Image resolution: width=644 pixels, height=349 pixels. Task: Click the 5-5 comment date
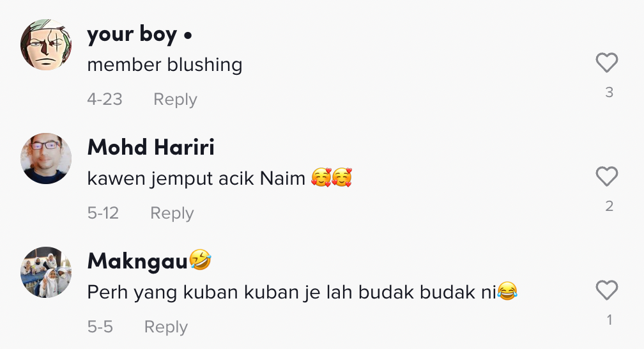pos(100,327)
